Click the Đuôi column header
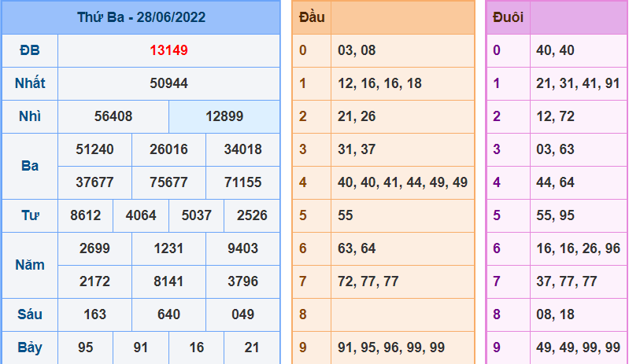The height and width of the screenshot is (364, 629). (x=508, y=17)
